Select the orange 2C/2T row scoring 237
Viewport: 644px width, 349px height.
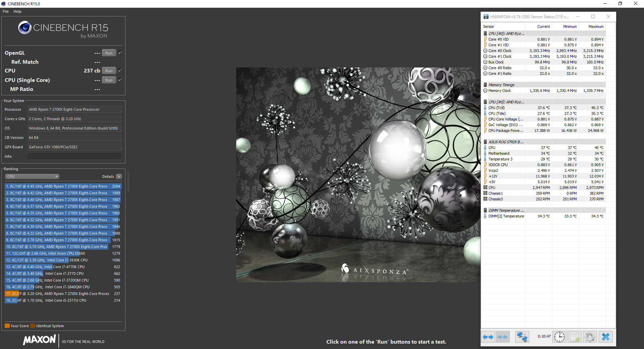[x=63, y=294]
